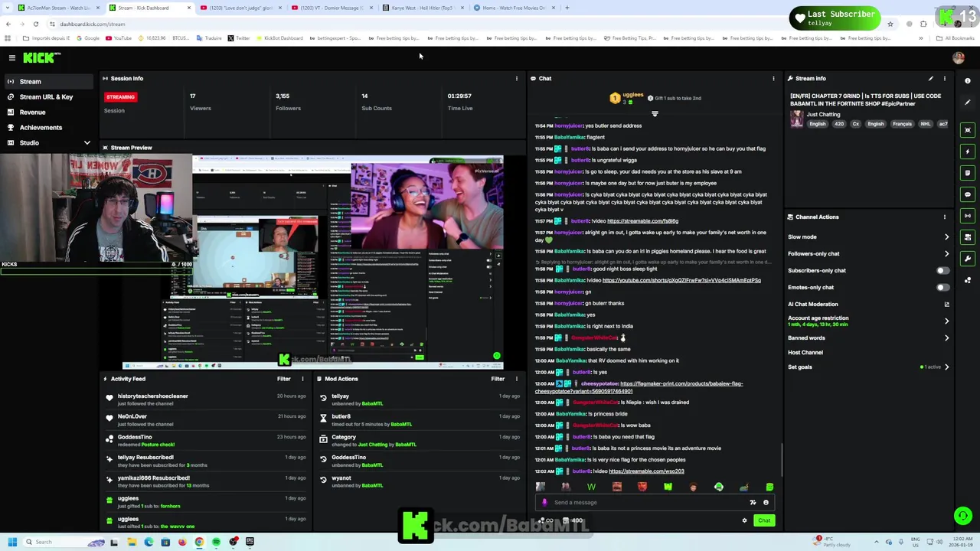Viewport: 980px width, 551px height.
Task: Open a new browser tab
Action: tap(567, 8)
